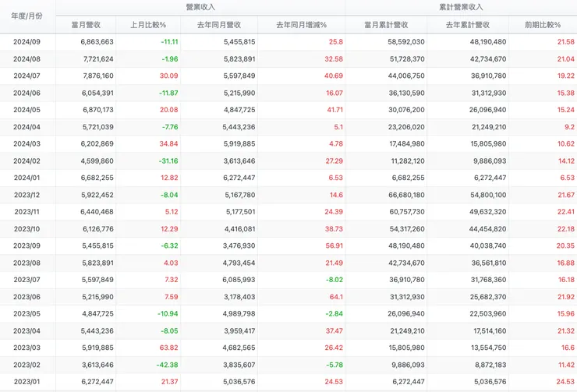Screen dimensions: 577x392
Task: Click the 當月營收 column header
Action: 86,25
